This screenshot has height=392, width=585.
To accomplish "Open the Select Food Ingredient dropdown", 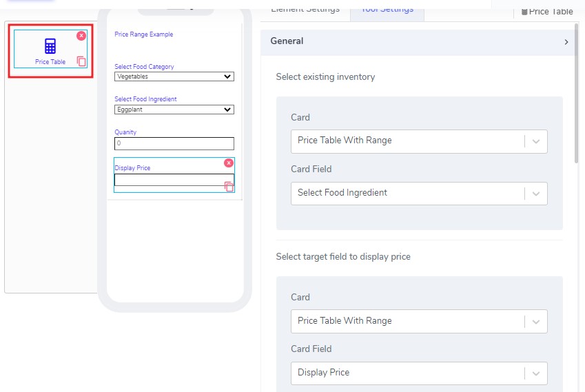I will (174, 110).
